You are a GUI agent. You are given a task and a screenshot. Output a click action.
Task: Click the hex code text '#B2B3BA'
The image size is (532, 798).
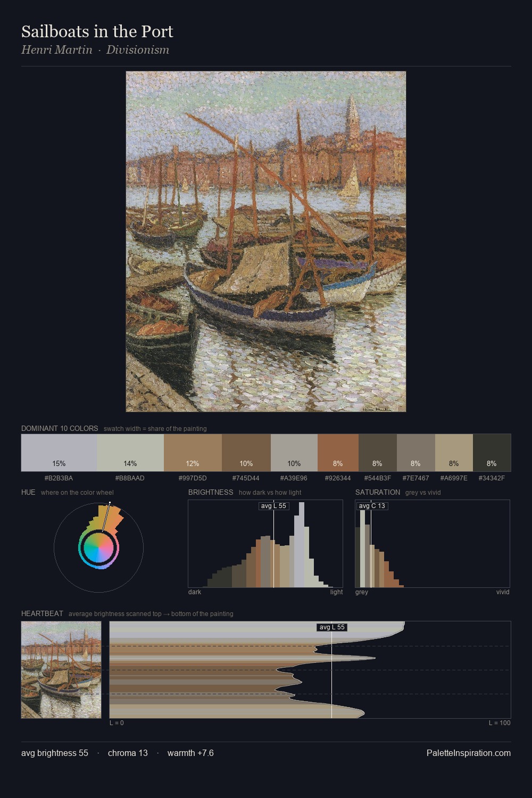point(59,478)
